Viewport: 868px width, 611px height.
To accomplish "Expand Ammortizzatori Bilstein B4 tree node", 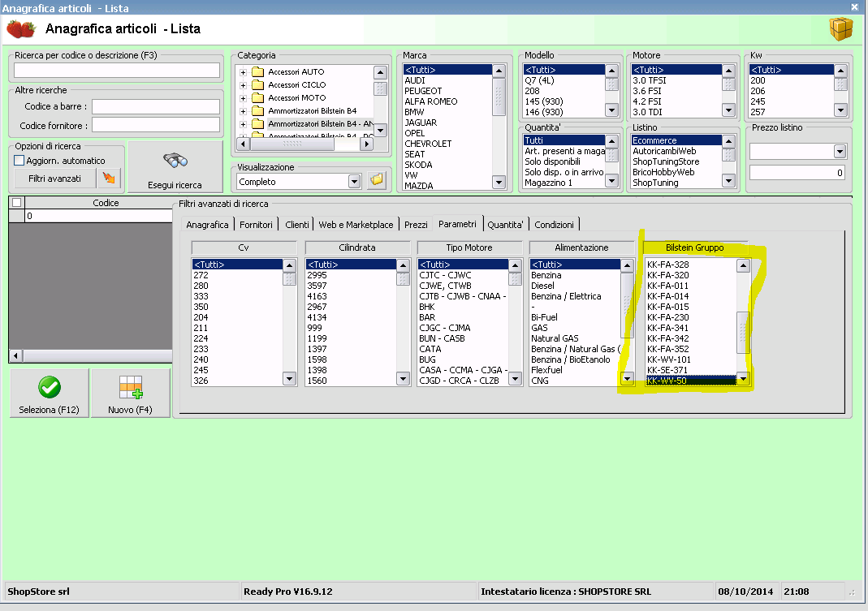I will click(x=243, y=111).
